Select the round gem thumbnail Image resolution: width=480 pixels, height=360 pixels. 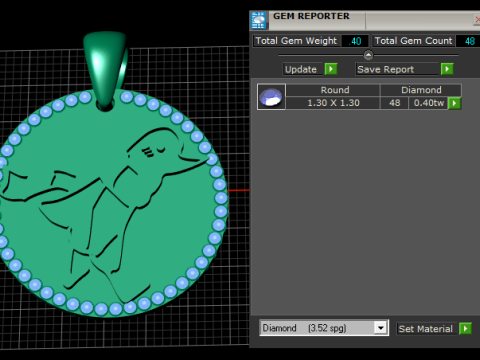coord(271,97)
